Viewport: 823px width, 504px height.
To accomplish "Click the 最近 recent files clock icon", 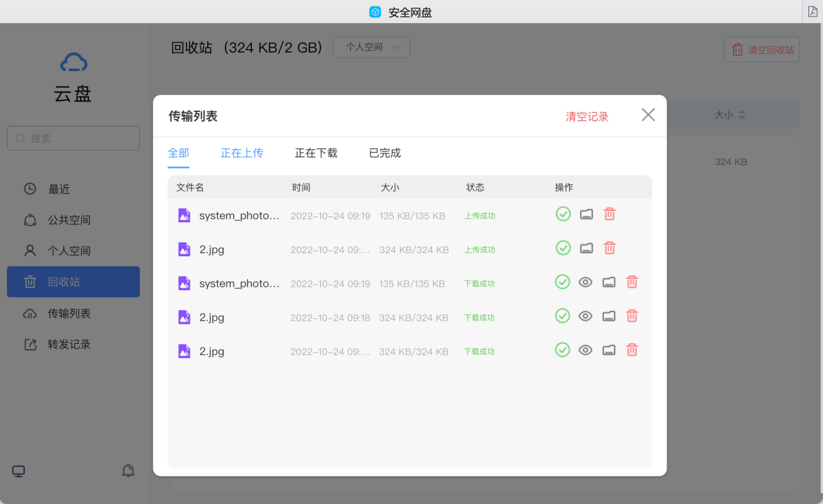I will click(x=29, y=189).
